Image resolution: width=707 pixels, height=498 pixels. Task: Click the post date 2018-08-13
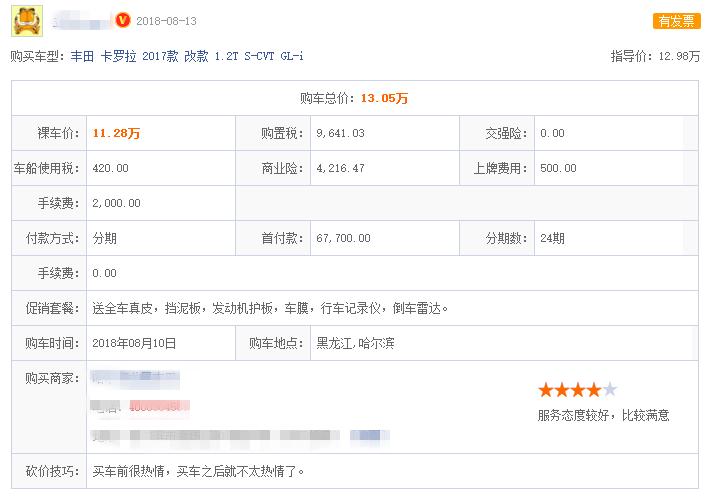166,21
